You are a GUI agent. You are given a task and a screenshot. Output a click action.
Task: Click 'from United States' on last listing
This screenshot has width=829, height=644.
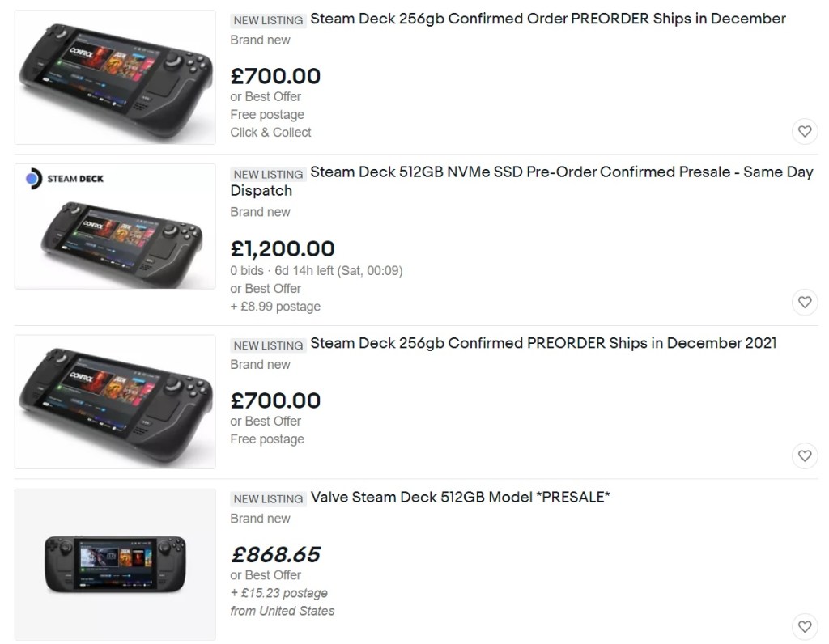tap(282, 611)
